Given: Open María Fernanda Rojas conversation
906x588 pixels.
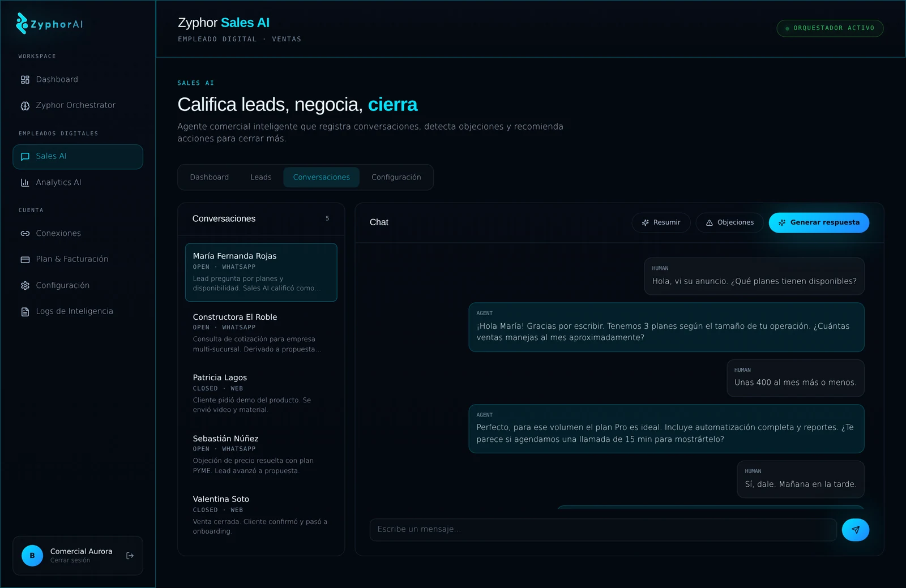Looking at the screenshot, I should pos(261,272).
